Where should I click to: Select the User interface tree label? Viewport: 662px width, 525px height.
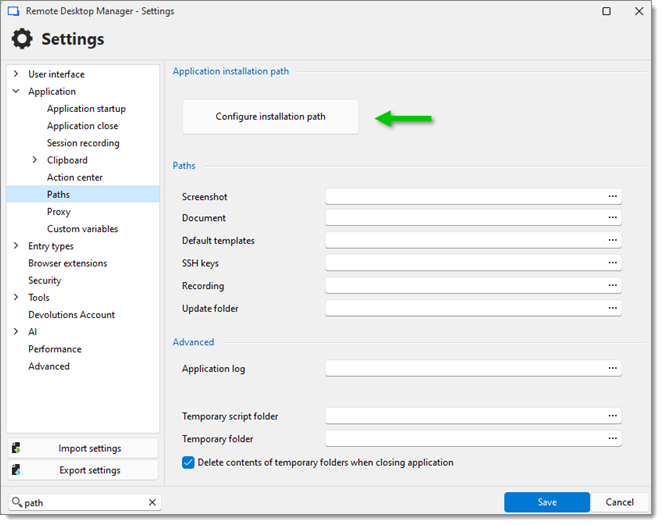[56, 74]
